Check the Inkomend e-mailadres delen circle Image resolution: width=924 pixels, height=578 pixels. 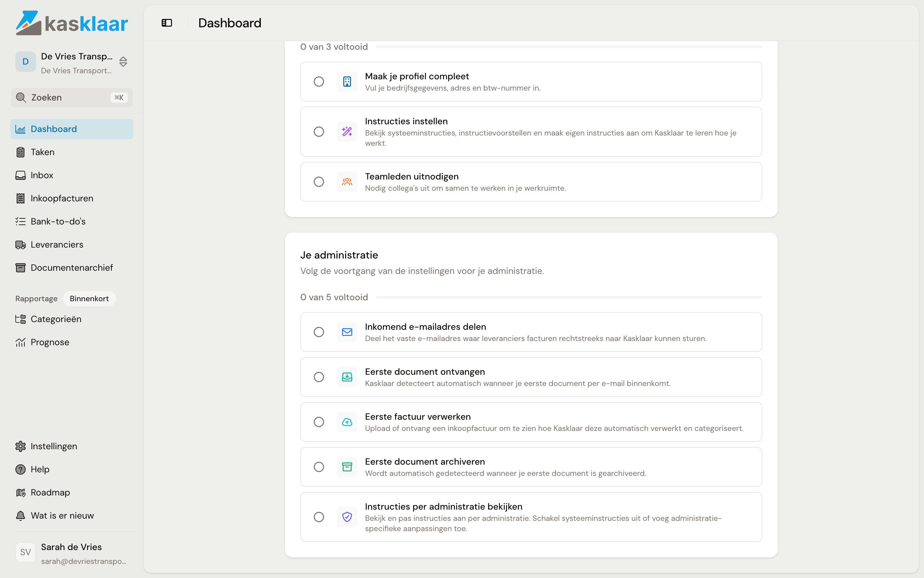tap(319, 332)
